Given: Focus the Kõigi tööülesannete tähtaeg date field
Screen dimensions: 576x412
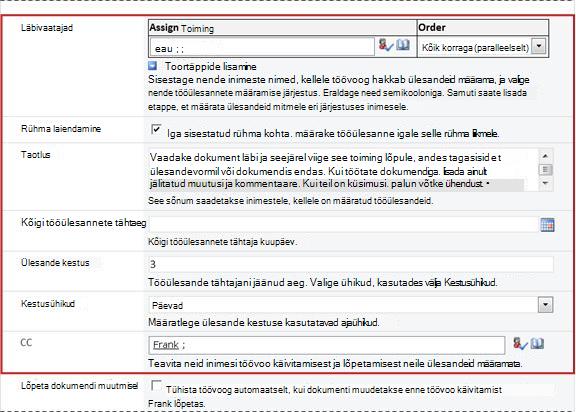Looking at the screenshot, I should pos(344,224).
